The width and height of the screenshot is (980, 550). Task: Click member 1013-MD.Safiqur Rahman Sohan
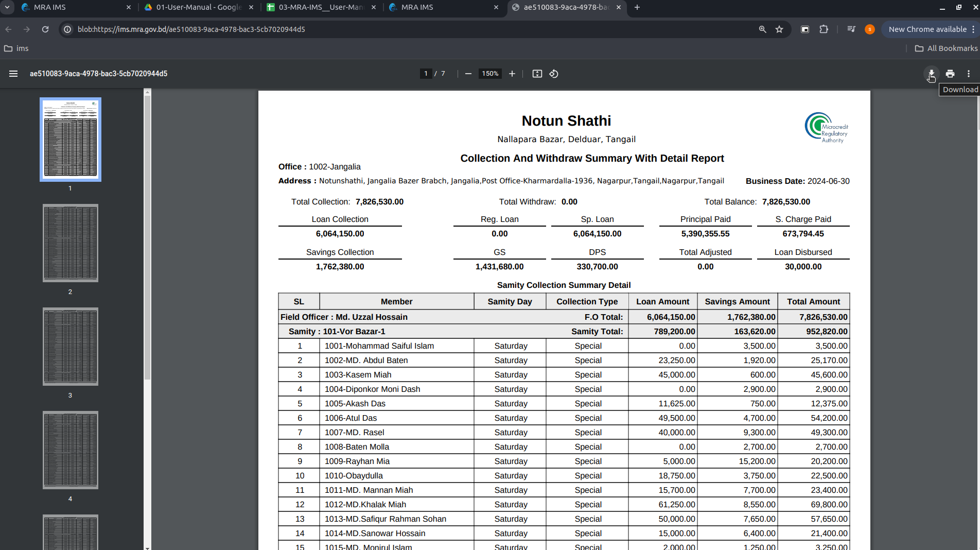coord(385,519)
